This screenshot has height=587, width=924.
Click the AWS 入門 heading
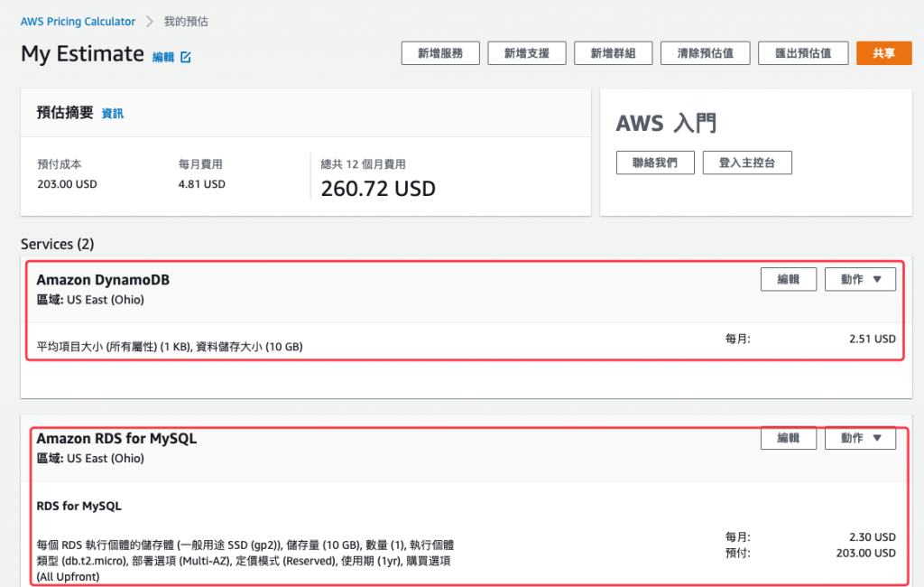(x=667, y=124)
